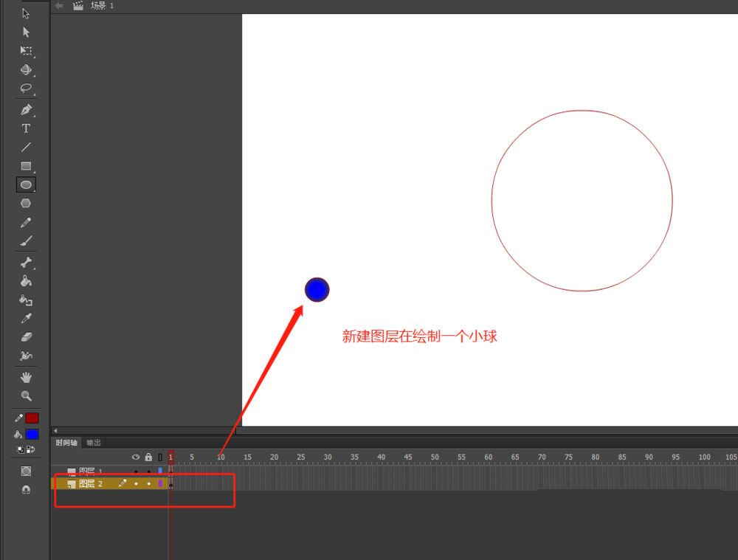
Task: Click the playhead at frame 1
Action: click(x=171, y=457)
